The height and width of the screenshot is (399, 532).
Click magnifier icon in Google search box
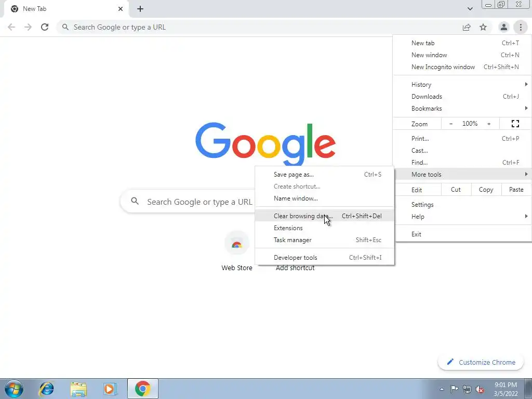[x=135, y=201]
